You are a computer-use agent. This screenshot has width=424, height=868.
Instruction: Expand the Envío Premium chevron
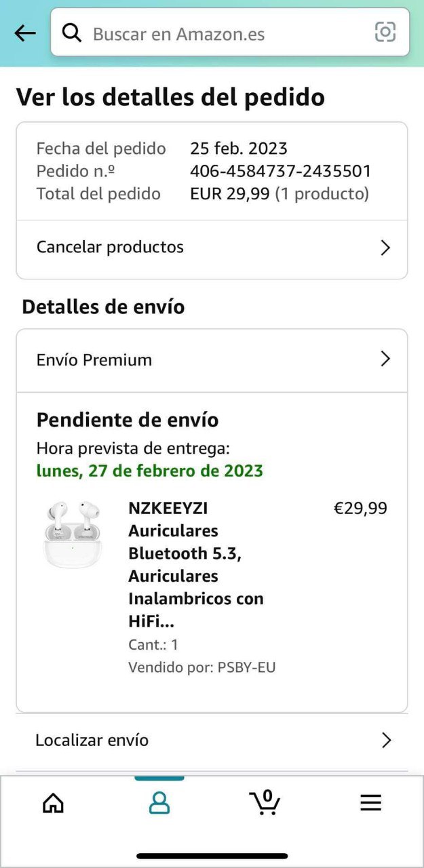click(x=385, y=359)
